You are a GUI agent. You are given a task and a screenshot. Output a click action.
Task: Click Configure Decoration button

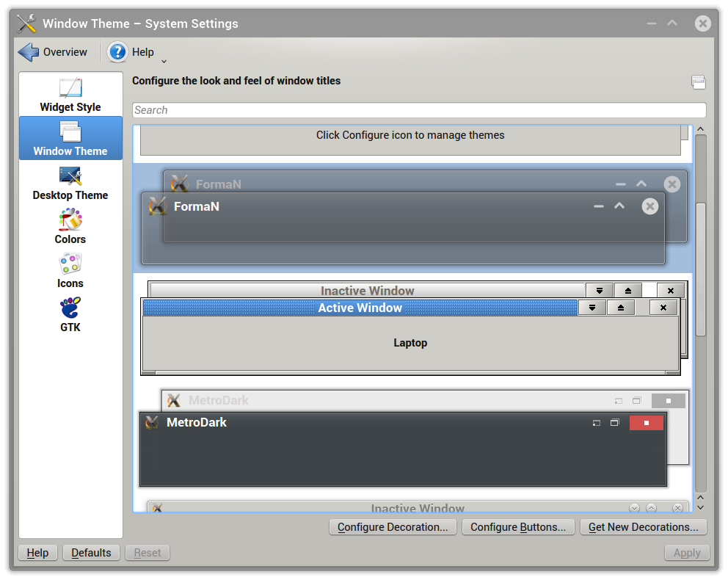click(x=393, y=527)
